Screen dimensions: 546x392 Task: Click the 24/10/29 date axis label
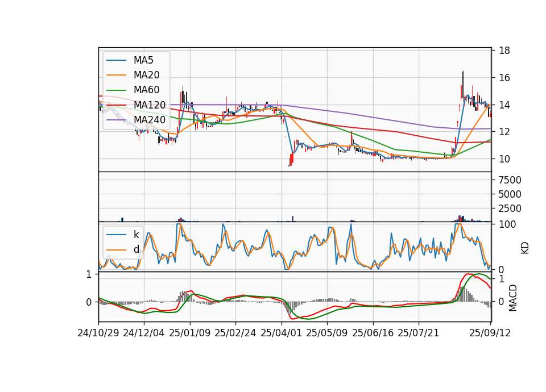[98, 333]
